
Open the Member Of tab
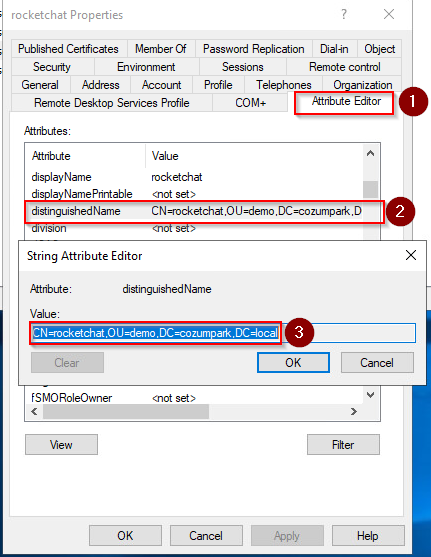tap(160, 49)
